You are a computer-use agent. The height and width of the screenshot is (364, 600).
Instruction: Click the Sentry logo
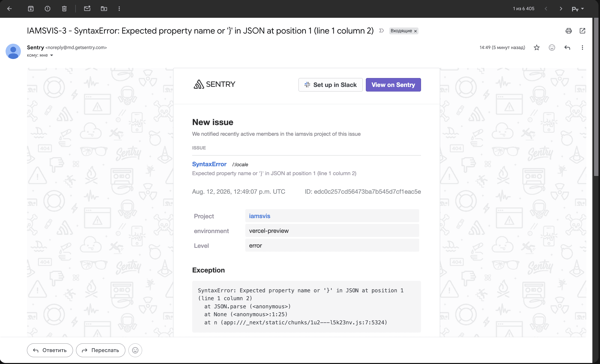(x=214, y=84)
